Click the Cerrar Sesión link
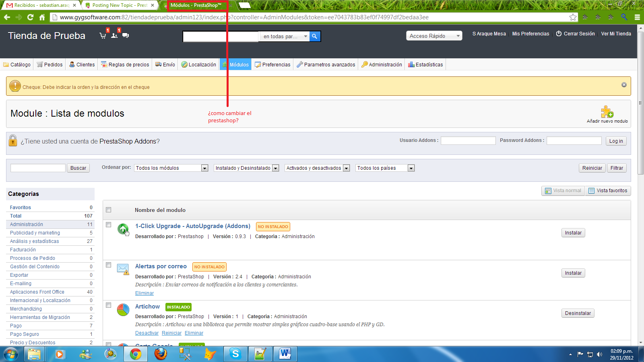Image resolution: width=644 pixels, height=362 pixels. point(576,34)
